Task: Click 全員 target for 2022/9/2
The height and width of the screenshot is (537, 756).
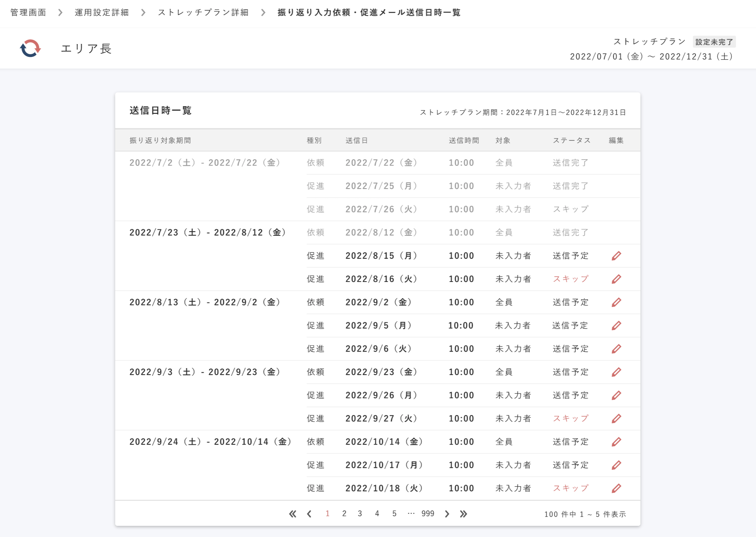Action: tap(504, 302)
